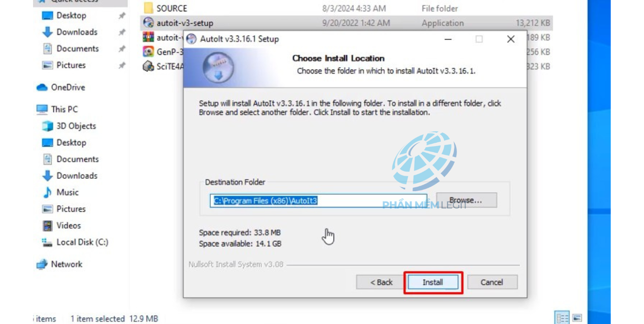Screen dimensions: 644x324
Task: Open the Network icon in sidebar
Action: (42, 265)
